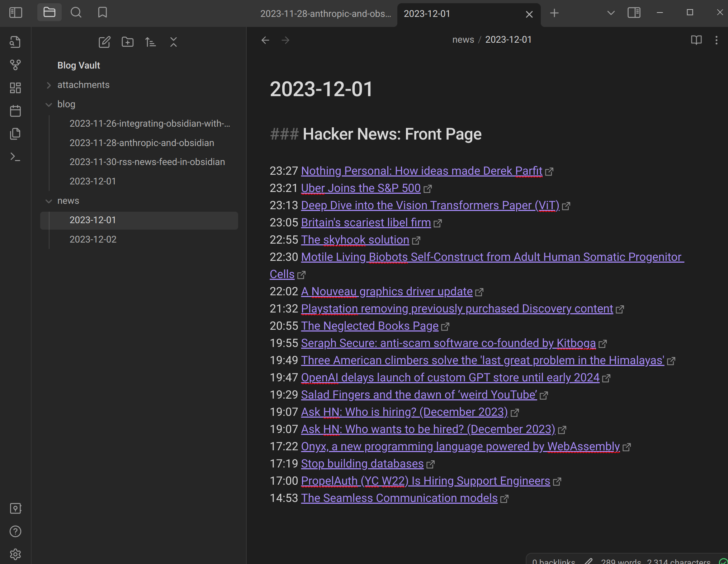The width and height of the screenshot is (728, 564).
Task: Open the tab list dropdown chevron
Action: click(x=611, y=13)
